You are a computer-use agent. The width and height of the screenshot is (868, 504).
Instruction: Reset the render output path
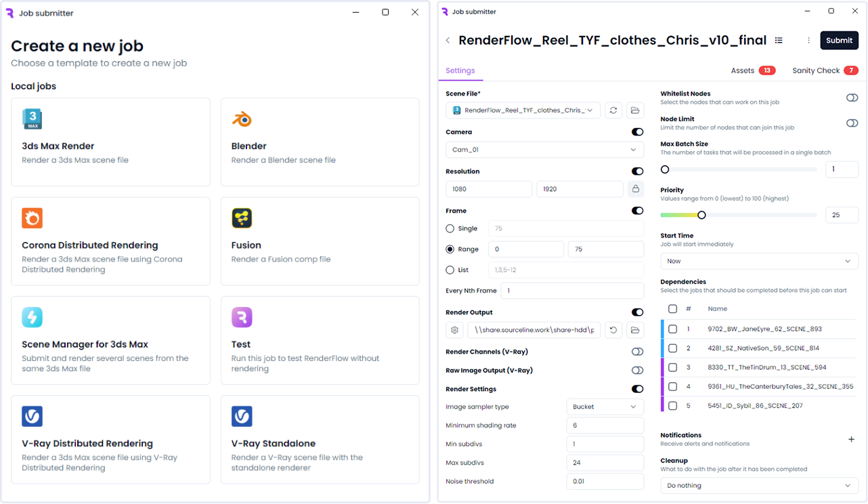pos(613,330)
